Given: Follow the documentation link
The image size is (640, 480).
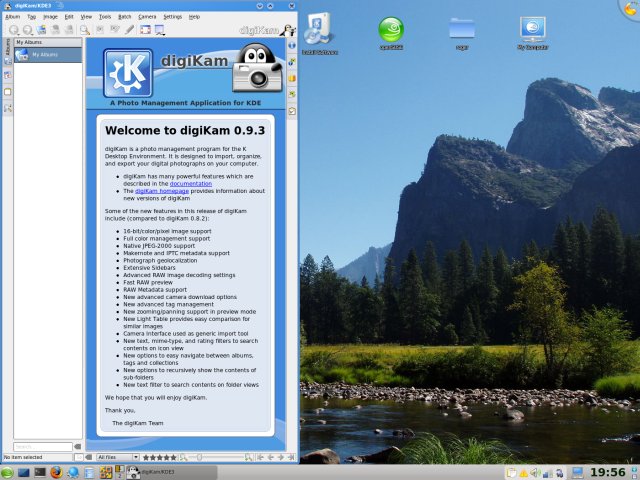Looking at the screenshot, I should pos(190,184).
